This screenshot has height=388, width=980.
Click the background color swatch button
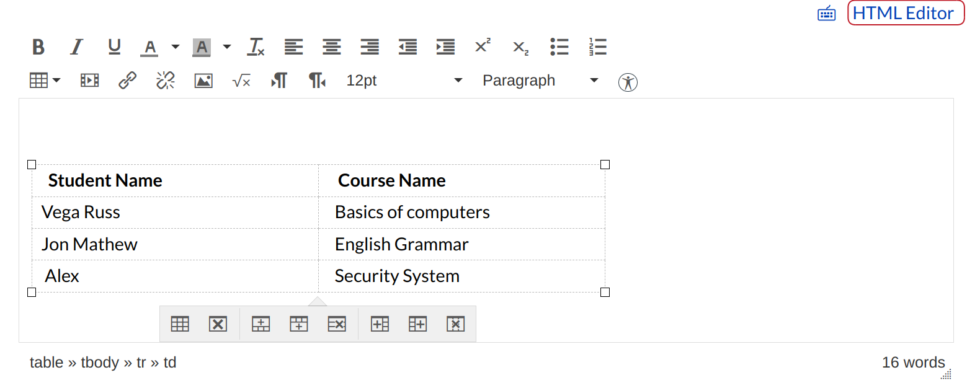[202, 47]
